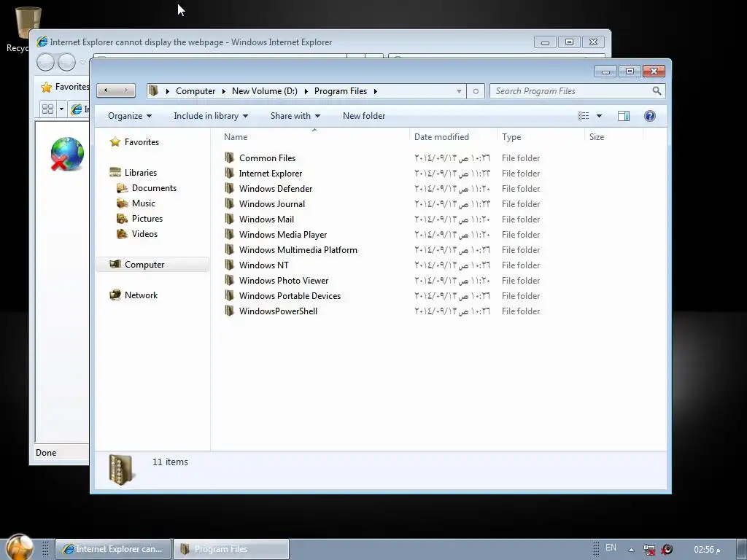Click the Videos library icon
This screenshot has width=747, height=560.
122,234
